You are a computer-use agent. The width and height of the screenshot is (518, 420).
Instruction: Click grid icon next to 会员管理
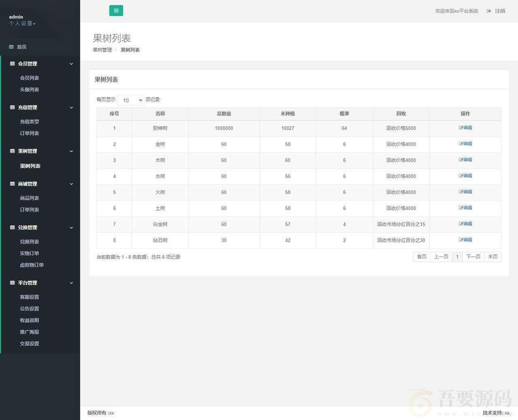pyautogui.click(x=12, y=64)
